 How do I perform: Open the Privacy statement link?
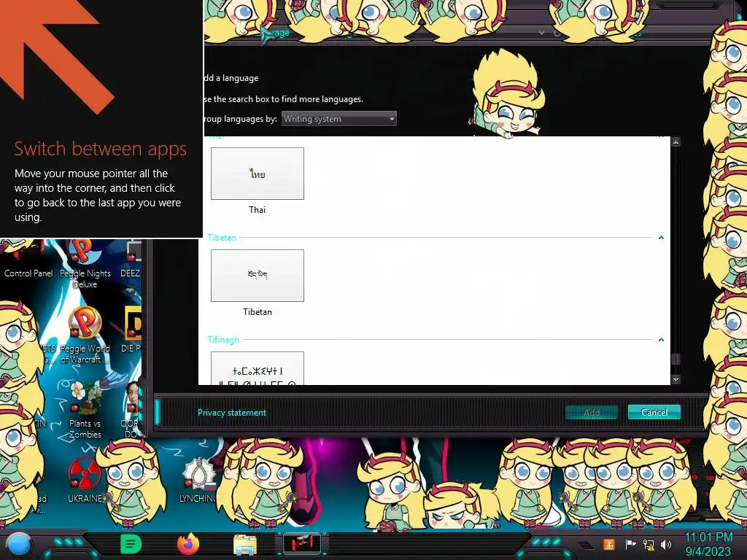coord(232,413)
